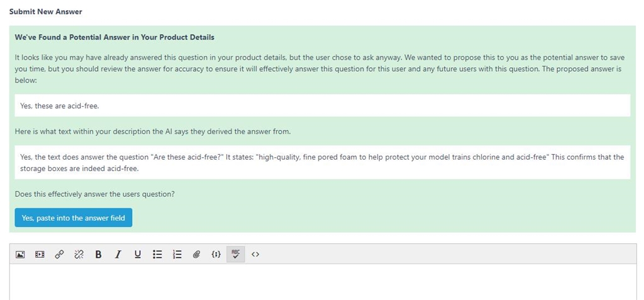Click the insert video toolbar icon
The width and height of the screenshot is (644, 300).
coord(40,254)
